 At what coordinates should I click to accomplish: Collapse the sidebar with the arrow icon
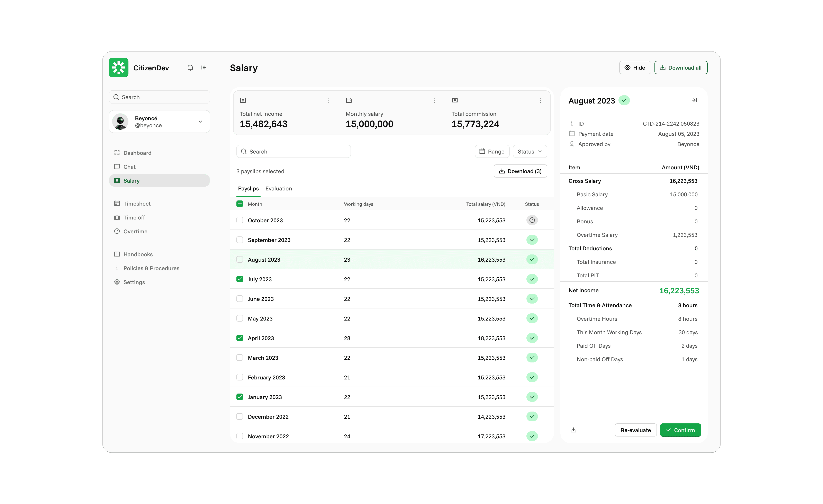point(204,68)
